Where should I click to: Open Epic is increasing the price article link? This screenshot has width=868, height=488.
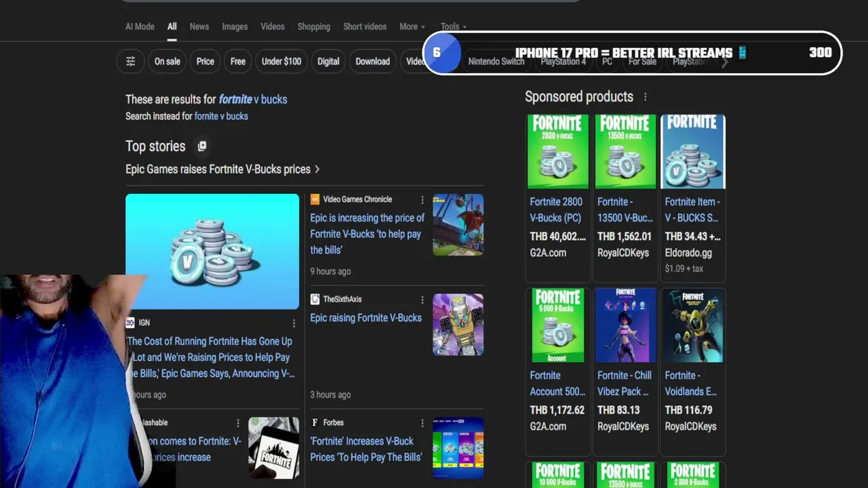pyautogui.click(x=367, y=234)
